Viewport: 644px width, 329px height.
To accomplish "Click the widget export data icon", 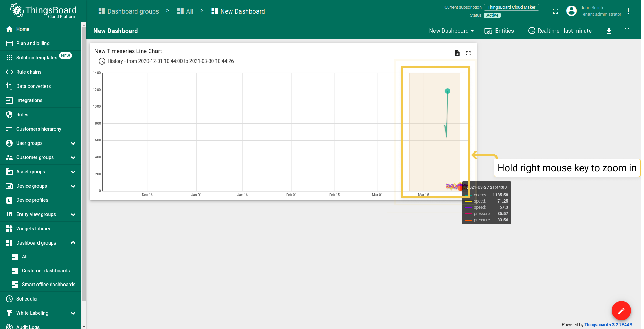I will [457, 53].
